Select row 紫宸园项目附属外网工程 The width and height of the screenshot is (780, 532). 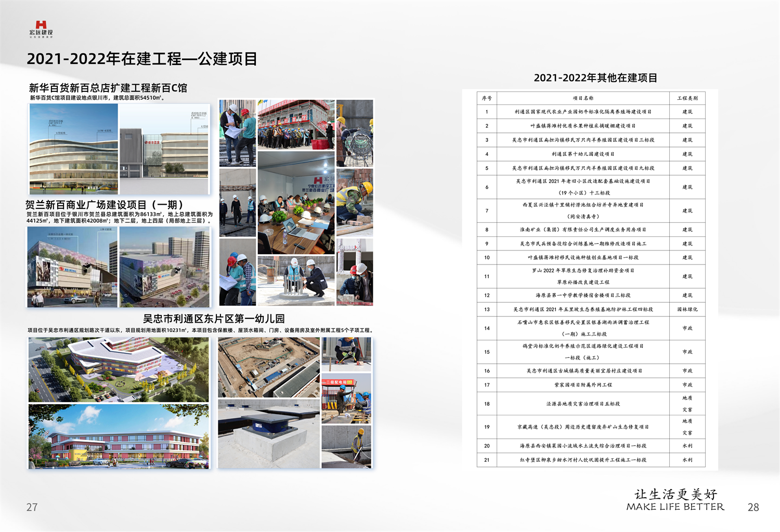591,384
